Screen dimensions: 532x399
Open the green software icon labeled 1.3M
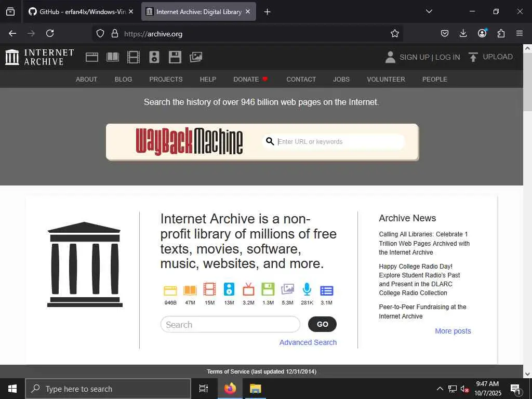[x=268, y=289]
